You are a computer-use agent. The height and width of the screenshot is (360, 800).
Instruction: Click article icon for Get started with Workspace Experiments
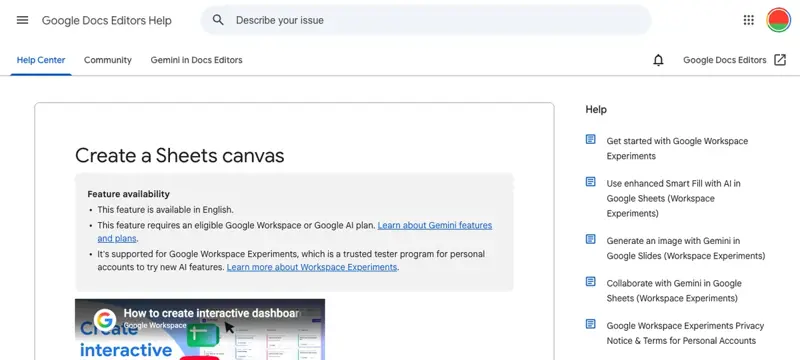click(590, 139)
